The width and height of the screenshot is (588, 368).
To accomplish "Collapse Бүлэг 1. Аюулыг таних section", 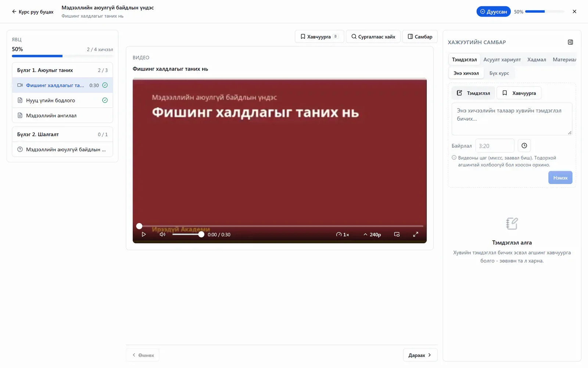I will coord(62,70).
